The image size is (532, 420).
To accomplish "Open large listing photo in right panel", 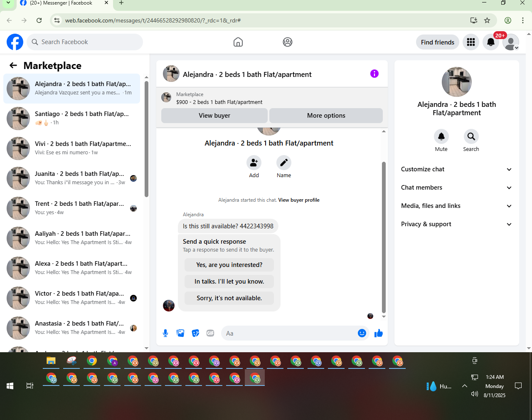I will pos(457,82).
